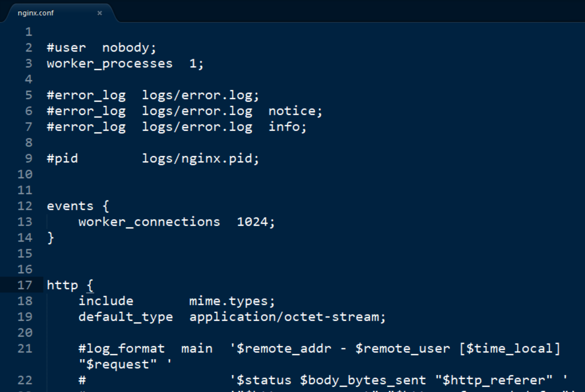
Task: Click line number 17 in the gutter
Action: click(25, 285)
